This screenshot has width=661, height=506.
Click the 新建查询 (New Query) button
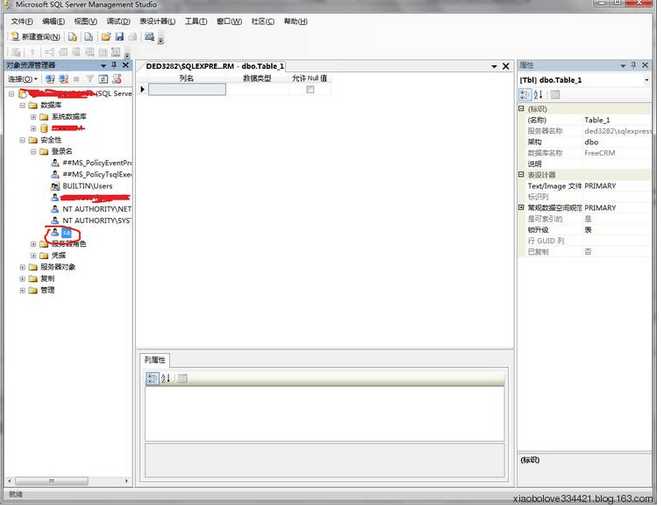35,37
